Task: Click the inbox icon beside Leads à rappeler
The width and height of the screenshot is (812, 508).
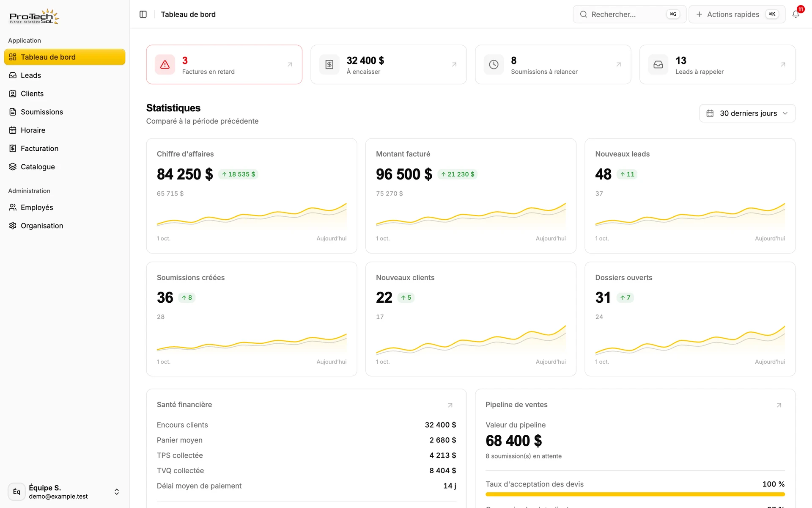Action: 658,64
